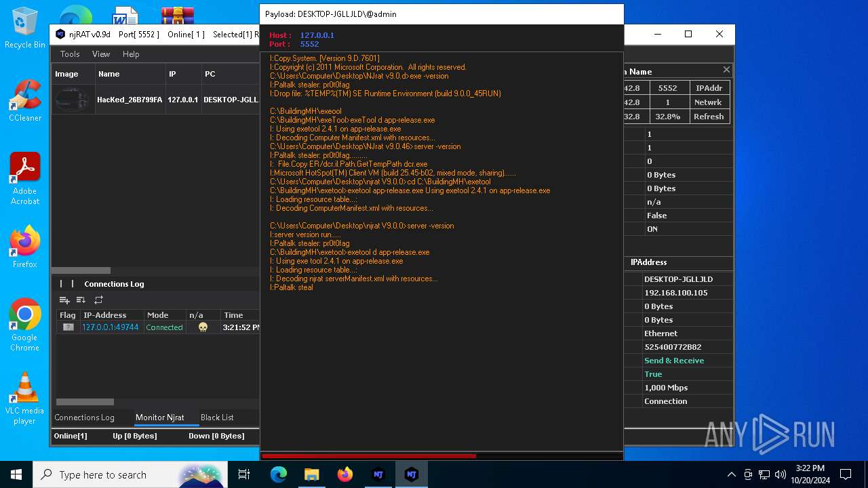Click the DESKTOP-JGLLJLD value in right panel
868x488 pixels.
[678, 279]
